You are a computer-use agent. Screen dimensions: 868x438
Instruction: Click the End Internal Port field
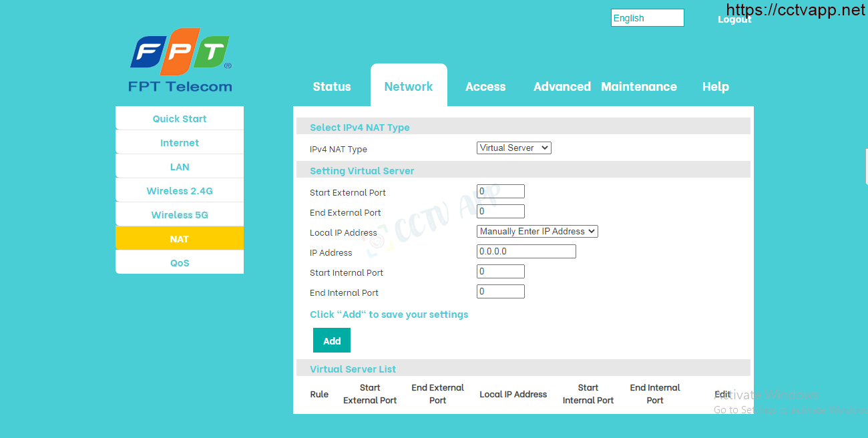pyautogui.click(x=500, y=292)
